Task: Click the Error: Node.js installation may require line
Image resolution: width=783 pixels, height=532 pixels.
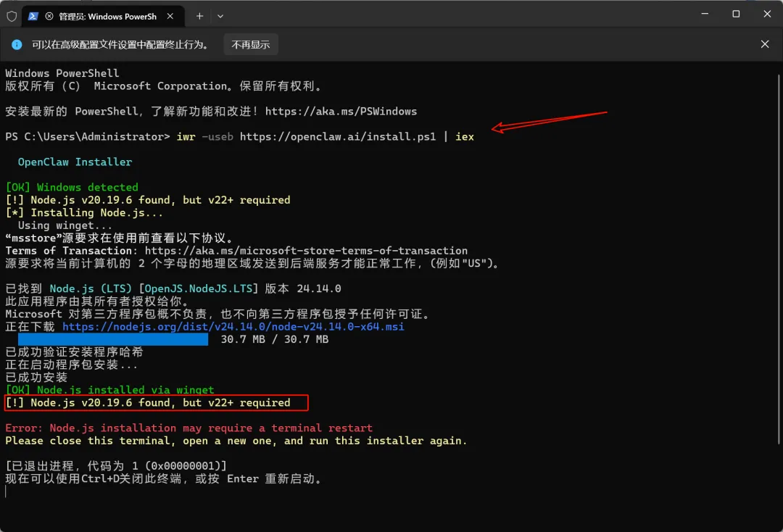Action: click(188, 428)
